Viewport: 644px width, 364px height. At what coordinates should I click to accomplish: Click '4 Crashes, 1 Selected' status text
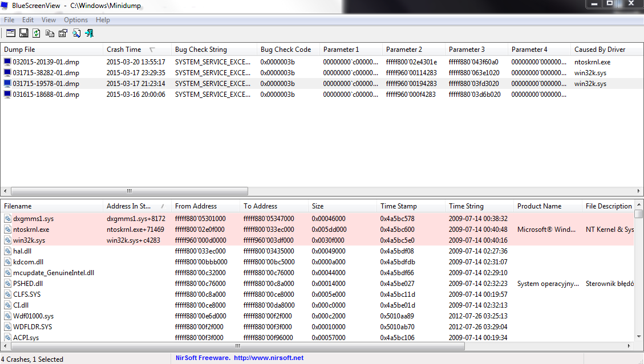point(32,359)
